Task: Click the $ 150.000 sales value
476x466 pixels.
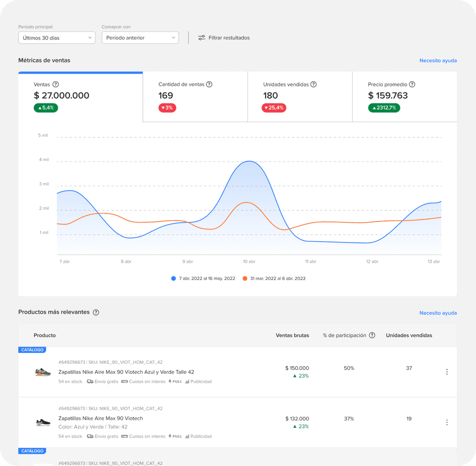Action: tap(297, 368)
